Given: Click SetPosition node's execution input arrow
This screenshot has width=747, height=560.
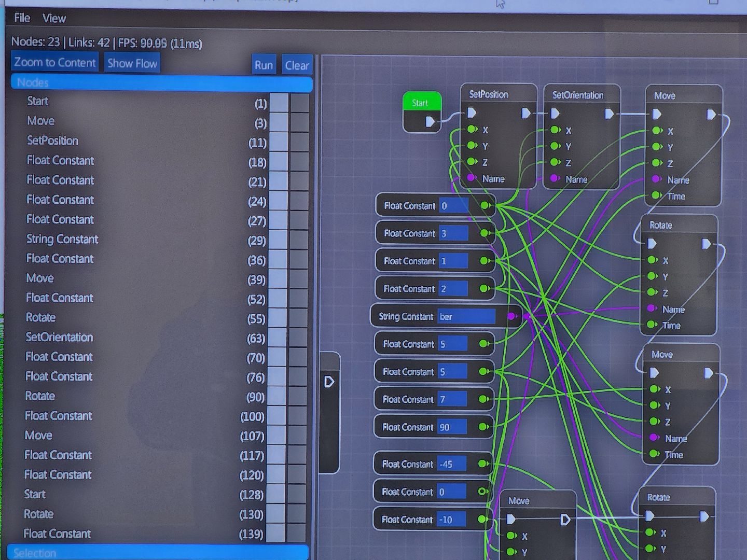Looking at the screenshot, I should tap(472, 113).
